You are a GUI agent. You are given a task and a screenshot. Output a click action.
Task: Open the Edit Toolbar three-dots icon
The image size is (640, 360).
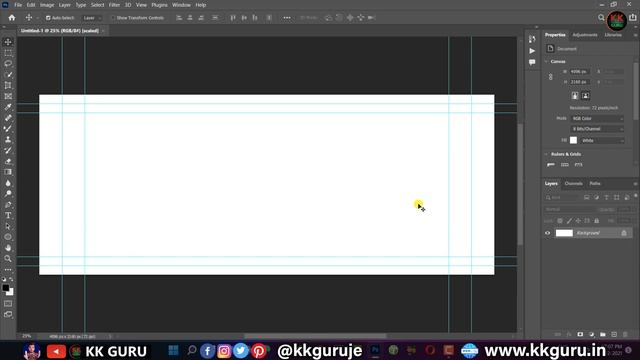pyautogui.click(x=8, y=269)
